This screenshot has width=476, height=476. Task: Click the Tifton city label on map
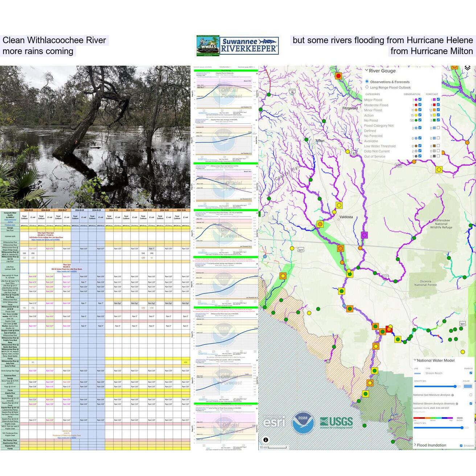[x=320, y=141]
